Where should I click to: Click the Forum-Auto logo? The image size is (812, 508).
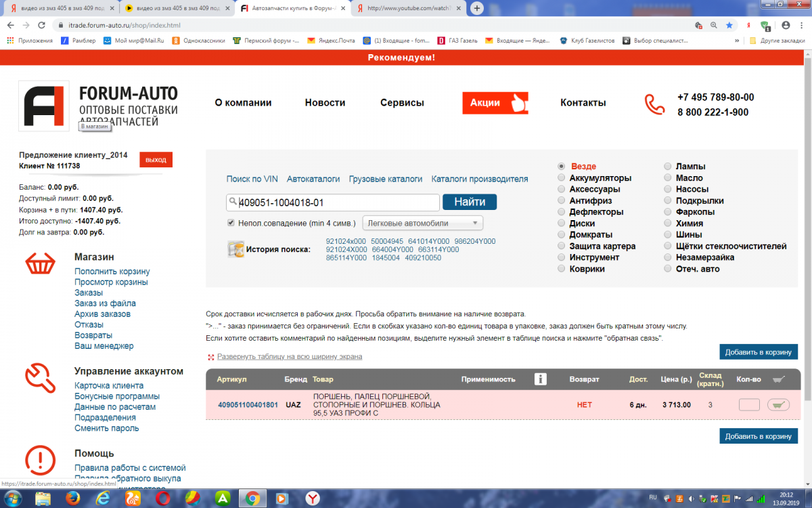point(44,105)
